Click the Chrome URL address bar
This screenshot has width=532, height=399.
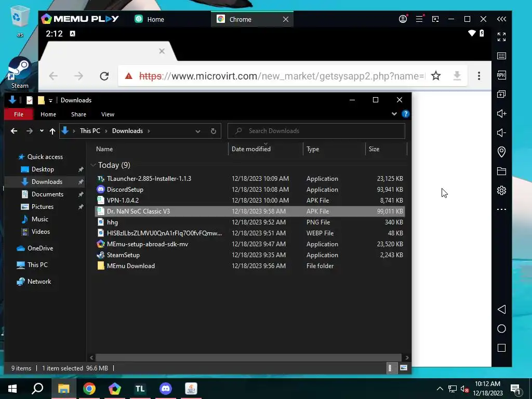pos(281,76)
